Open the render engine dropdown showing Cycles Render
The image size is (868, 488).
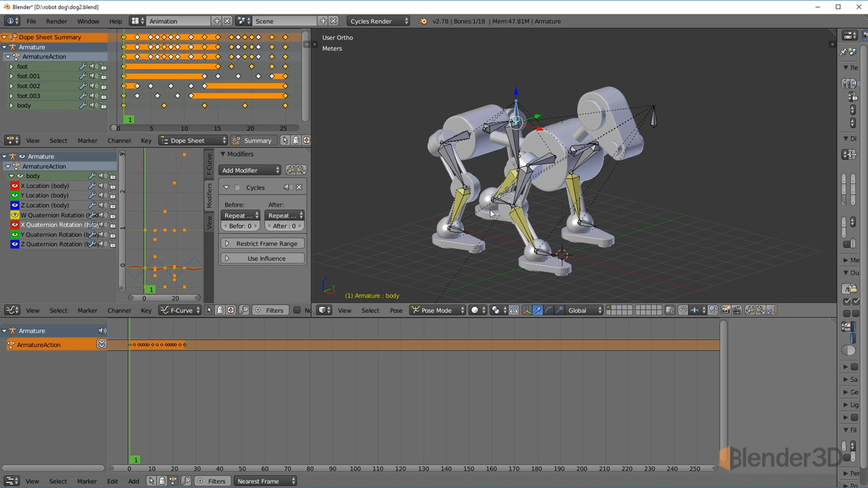378,21
